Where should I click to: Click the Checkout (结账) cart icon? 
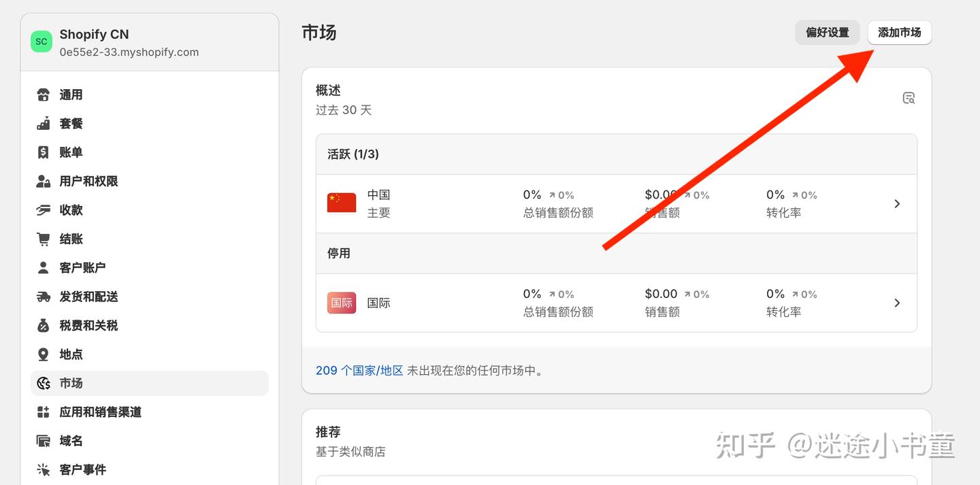point(44,239)
